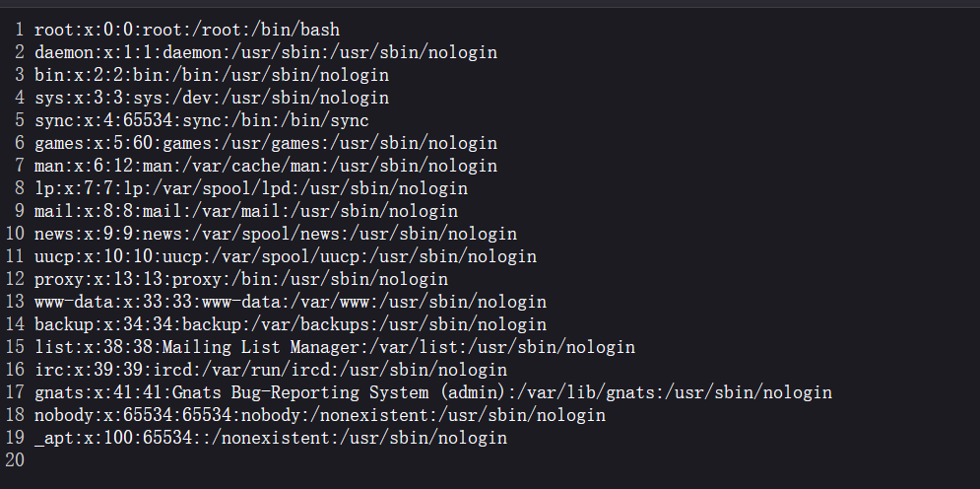Click the root user line with /bin/bash
The image size is (980, 489).
click(186, 30)
